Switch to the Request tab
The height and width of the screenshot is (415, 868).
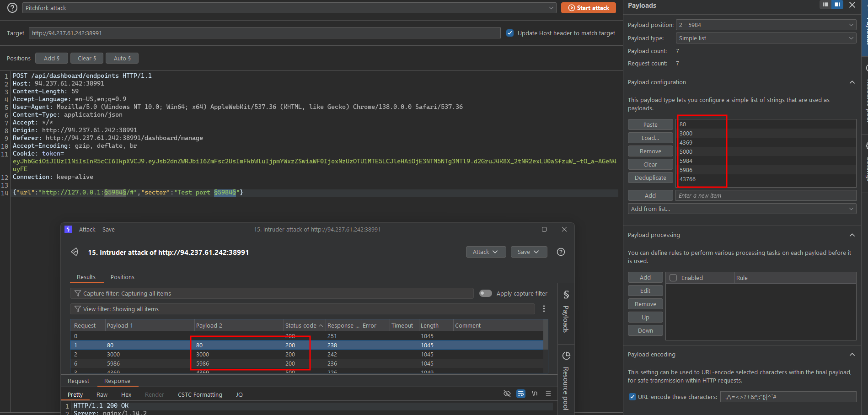pos(78,381)
